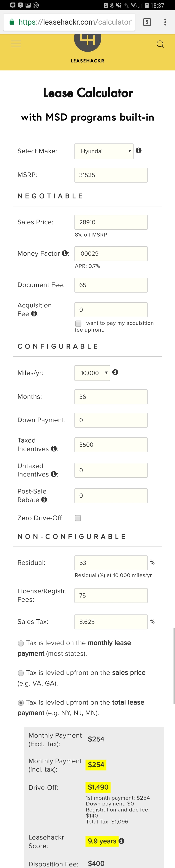Select tax on monthly lease payment
This screenshot has width=175, height=868.
[21, 643]
